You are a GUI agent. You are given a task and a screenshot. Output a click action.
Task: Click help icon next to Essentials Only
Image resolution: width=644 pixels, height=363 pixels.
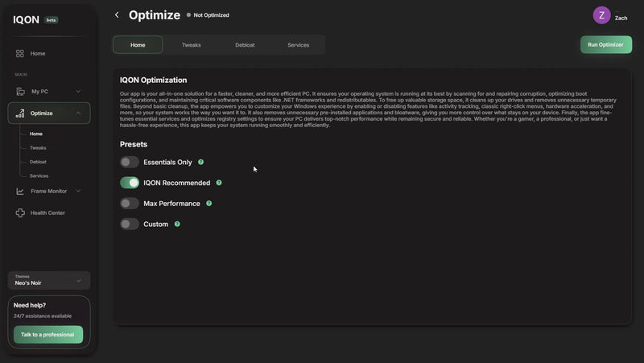[x=200, y=163]
